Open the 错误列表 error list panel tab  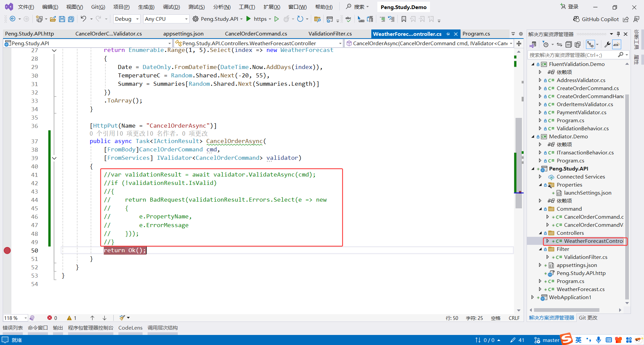pyautogui.click(x=13, y=328)
